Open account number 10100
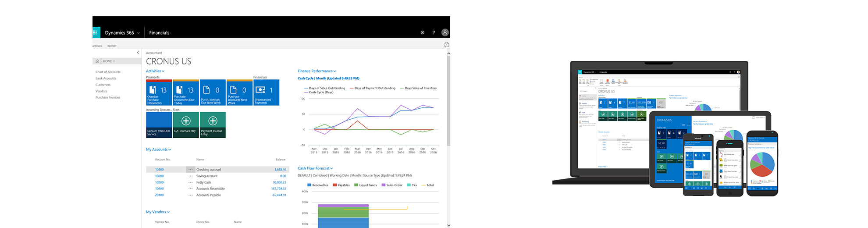The image size is (868, 228). pyautogui.click(x=159, y=170)
